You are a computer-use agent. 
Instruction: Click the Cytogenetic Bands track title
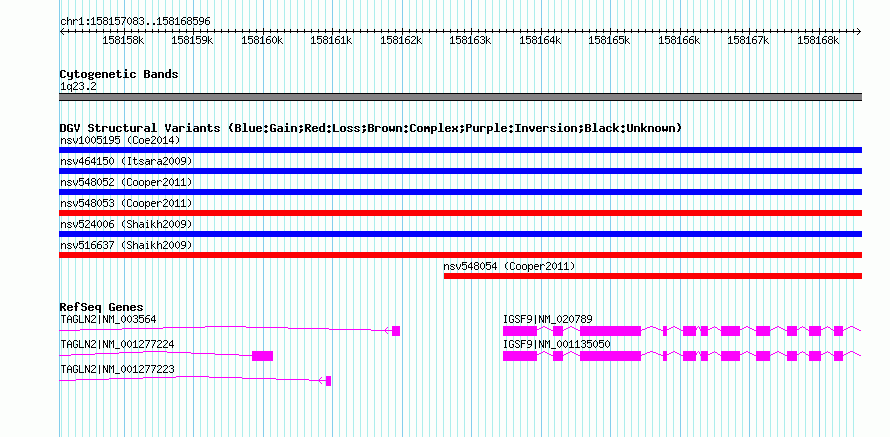pos(119,74)
